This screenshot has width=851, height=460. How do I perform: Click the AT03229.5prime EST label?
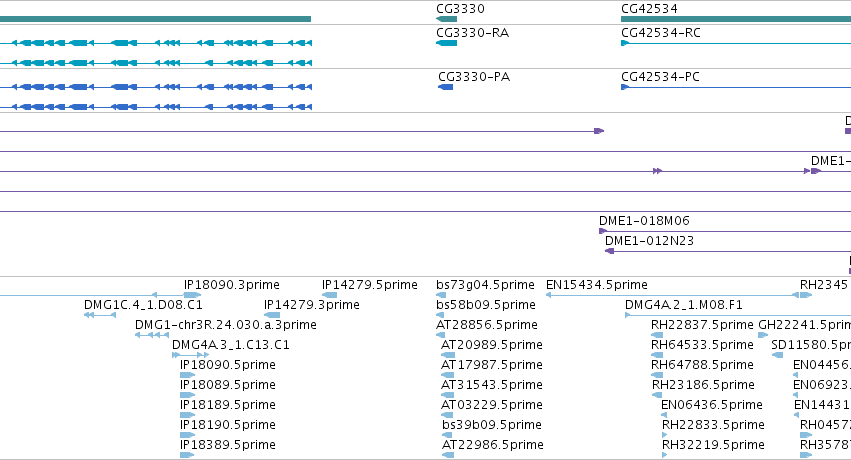coord(492,405)
